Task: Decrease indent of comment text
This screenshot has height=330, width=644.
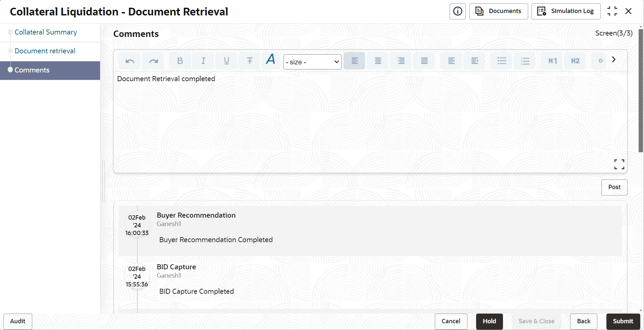Action: pyautogui.click(x=474, y=61)
